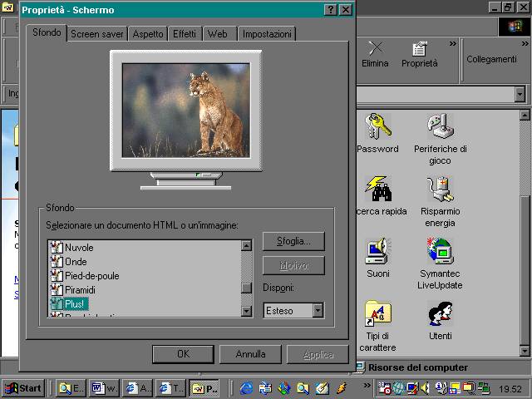Select the Sfondo tab

point(47,32)
